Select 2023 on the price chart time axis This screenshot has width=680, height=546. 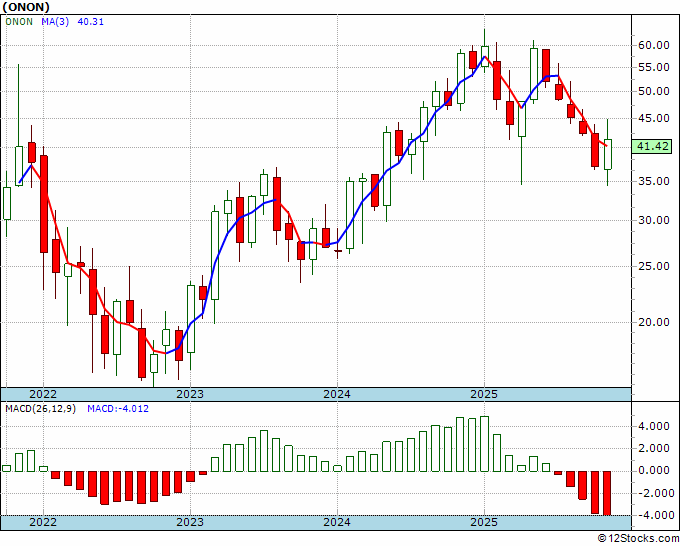[x=190, y=394]
